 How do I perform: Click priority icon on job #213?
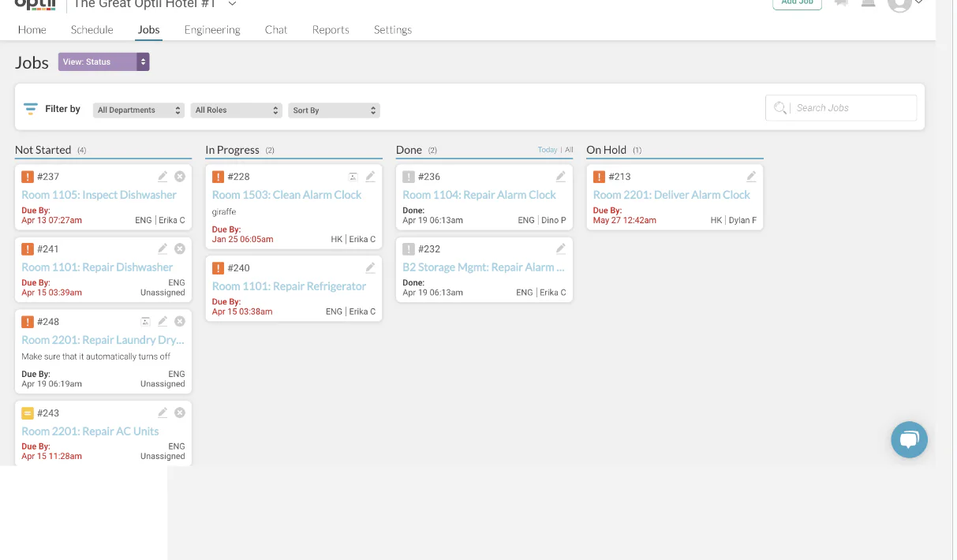coord(599,177)
